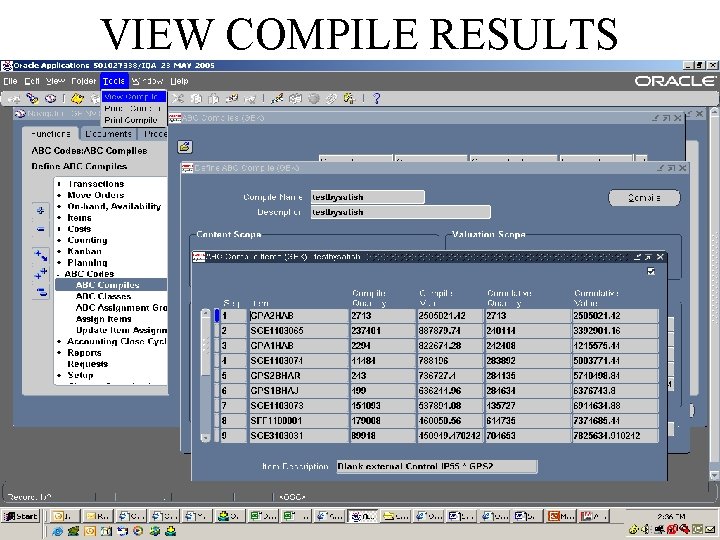Screen dimensions: 720x540
Task: Click the open-folder icon in ABC Compiles window
Action: [185, 147]
